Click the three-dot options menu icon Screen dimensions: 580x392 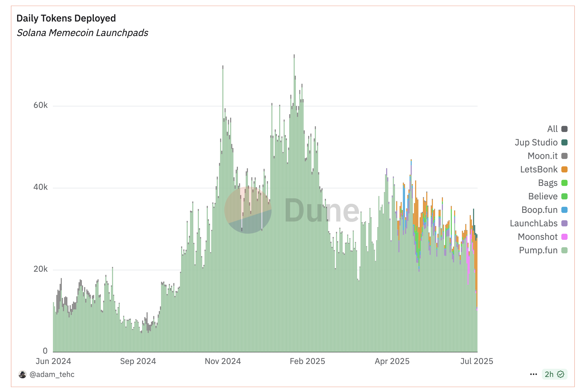tap(533, 374)
